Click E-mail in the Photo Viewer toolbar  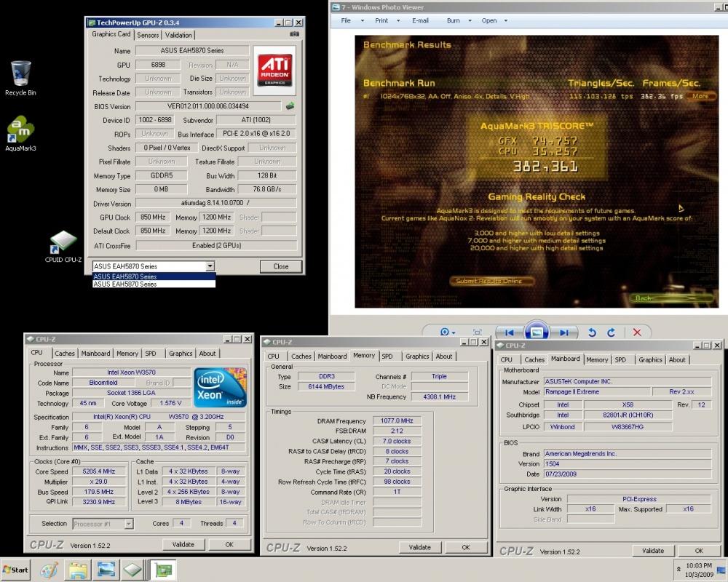click(420, 20)
